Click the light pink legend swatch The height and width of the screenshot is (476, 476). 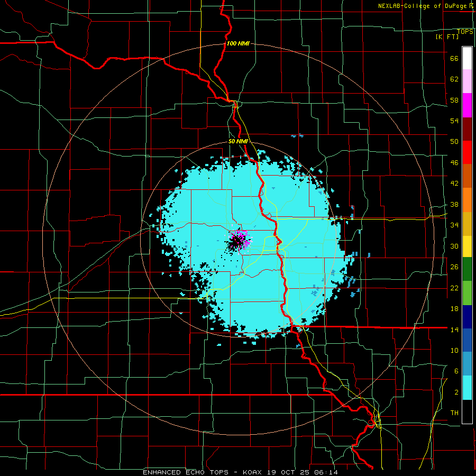click(467, 81)
